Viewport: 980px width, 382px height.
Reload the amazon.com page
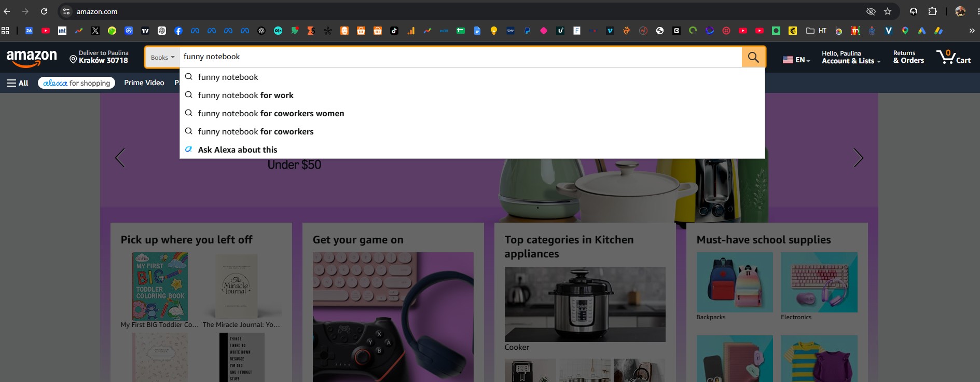pos(44,11)
